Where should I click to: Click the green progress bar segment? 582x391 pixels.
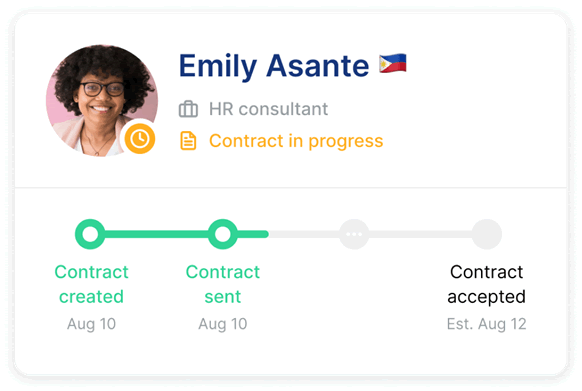point(156,234)
